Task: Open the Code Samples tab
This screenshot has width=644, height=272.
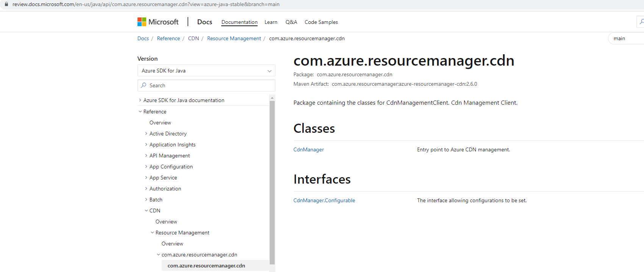Action: [321, 22]
